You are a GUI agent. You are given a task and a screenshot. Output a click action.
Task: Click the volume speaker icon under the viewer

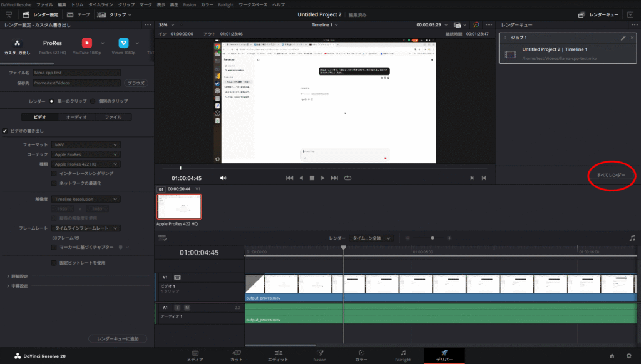point(223,178)
